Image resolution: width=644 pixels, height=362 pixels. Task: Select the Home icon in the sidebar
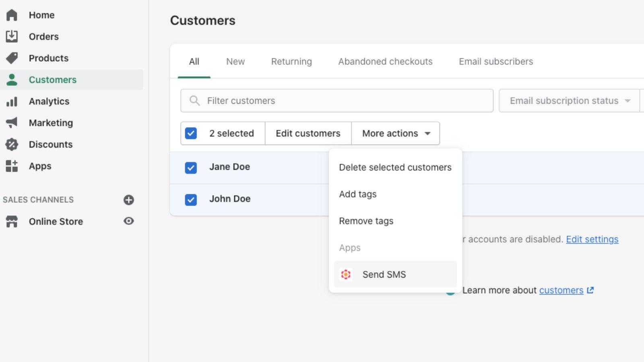pos(12,14)
